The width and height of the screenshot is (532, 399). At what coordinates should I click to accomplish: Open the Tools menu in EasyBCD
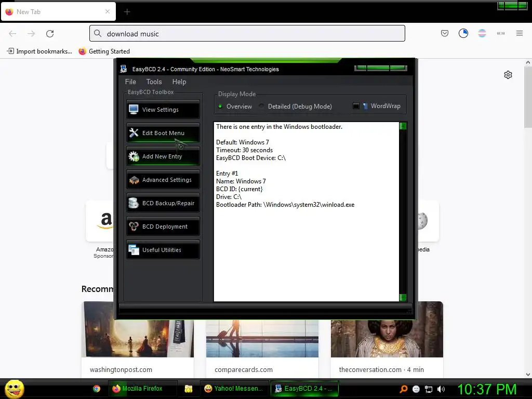(x=154, y=82)
